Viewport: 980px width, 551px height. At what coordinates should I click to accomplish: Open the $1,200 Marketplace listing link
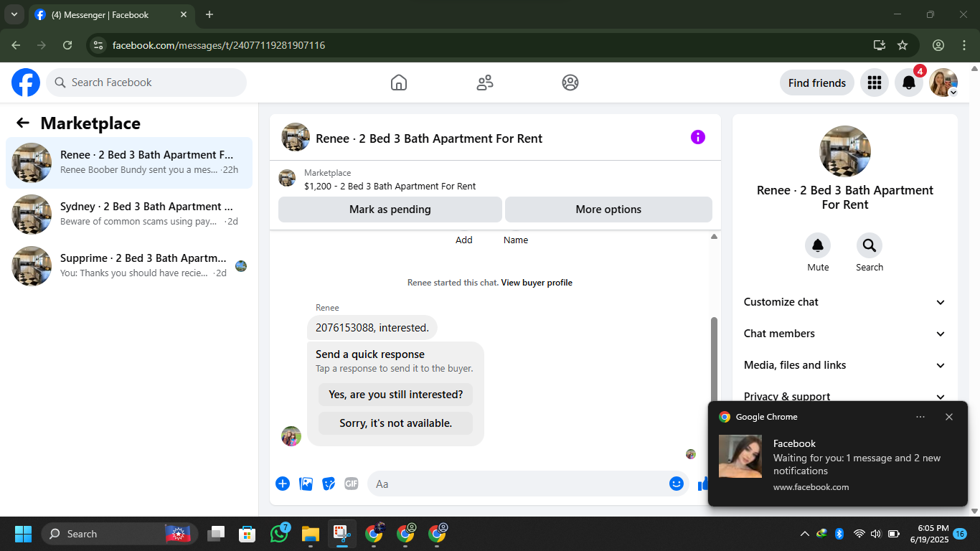point(390,186)
